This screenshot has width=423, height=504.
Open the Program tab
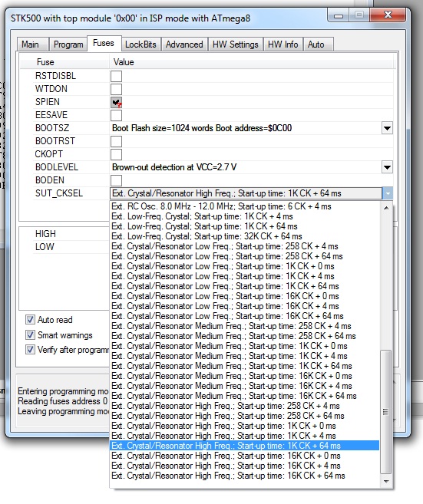point(68,44)
